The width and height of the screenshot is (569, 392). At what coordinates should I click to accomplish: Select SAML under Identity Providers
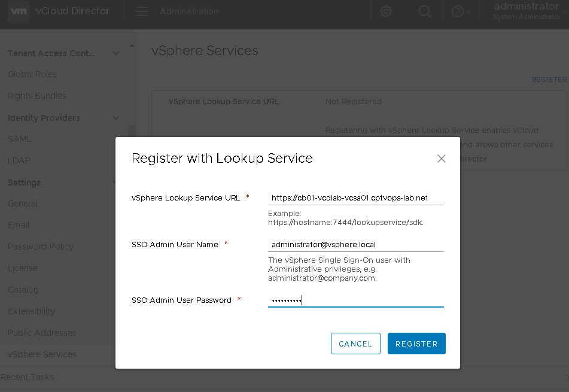click(x=19, y=138)
